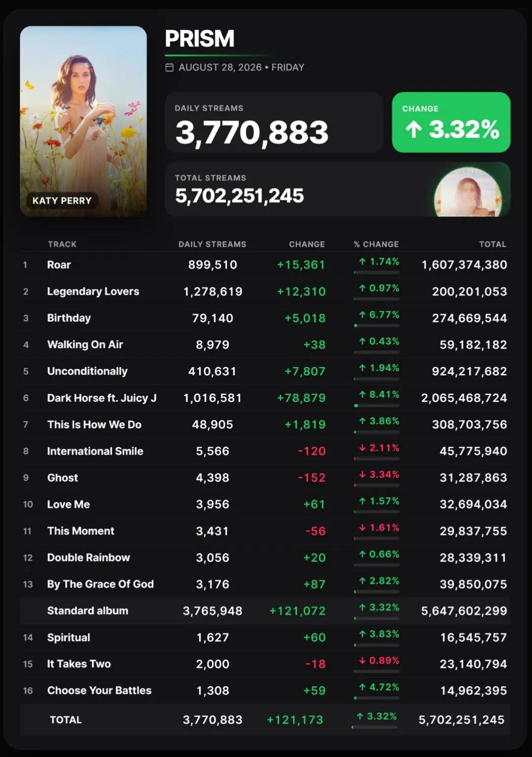
Task: Click the down arrow beside 3.34%
Action: pos(363,474)
